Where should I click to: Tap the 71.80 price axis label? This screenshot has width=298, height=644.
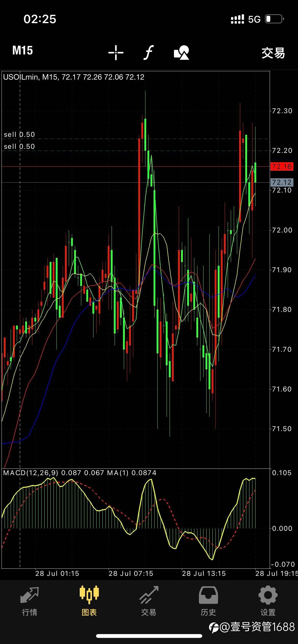pos(282,310)
